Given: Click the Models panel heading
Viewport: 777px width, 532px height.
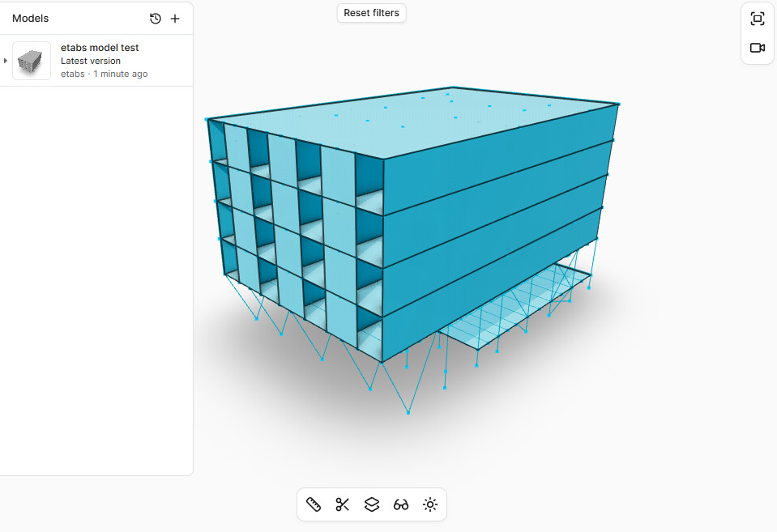Looking at the screenshot, I should (x=31, y=19).
